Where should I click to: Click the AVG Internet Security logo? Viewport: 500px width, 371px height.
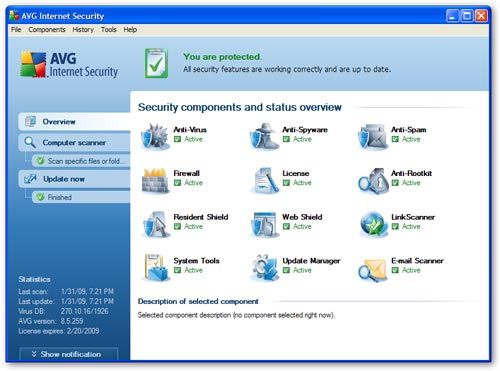[x=69, y=64]
